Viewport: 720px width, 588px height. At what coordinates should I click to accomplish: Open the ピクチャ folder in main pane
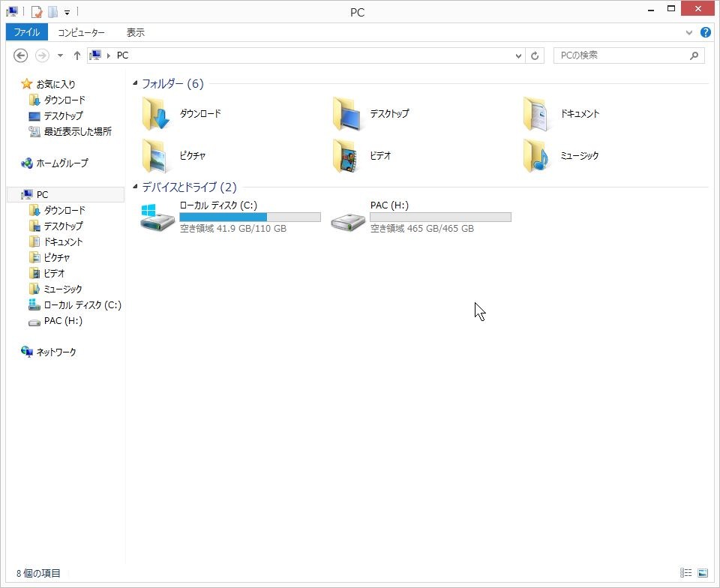click(x=173, y=155)
